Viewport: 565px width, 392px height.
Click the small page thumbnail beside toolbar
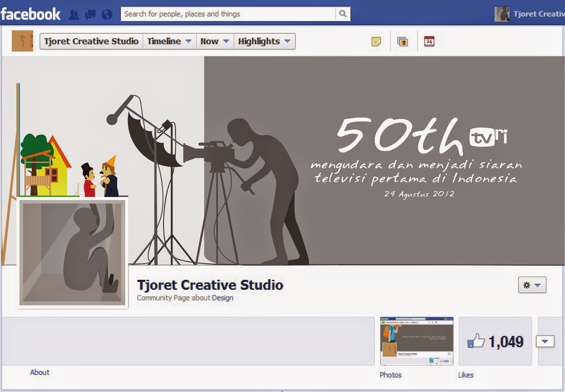click(22, 41)
